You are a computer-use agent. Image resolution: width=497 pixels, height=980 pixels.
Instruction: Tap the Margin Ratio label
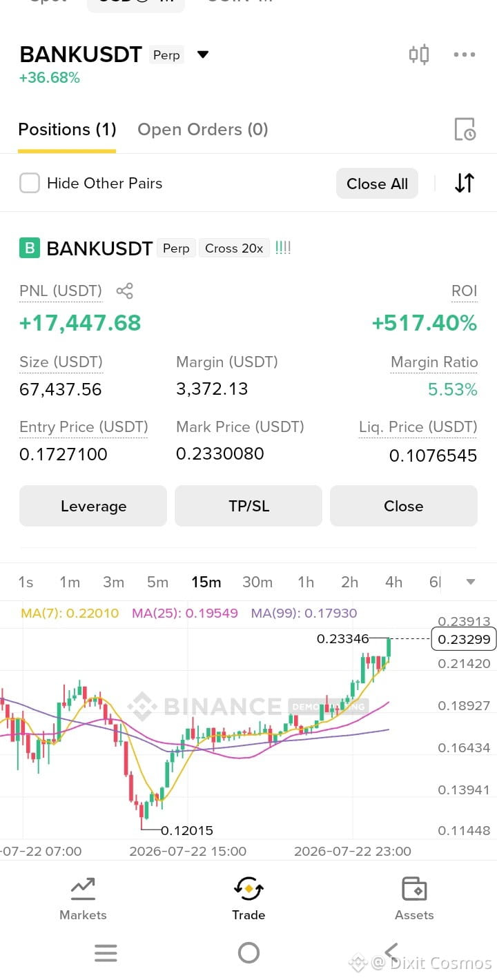(434, 362)
